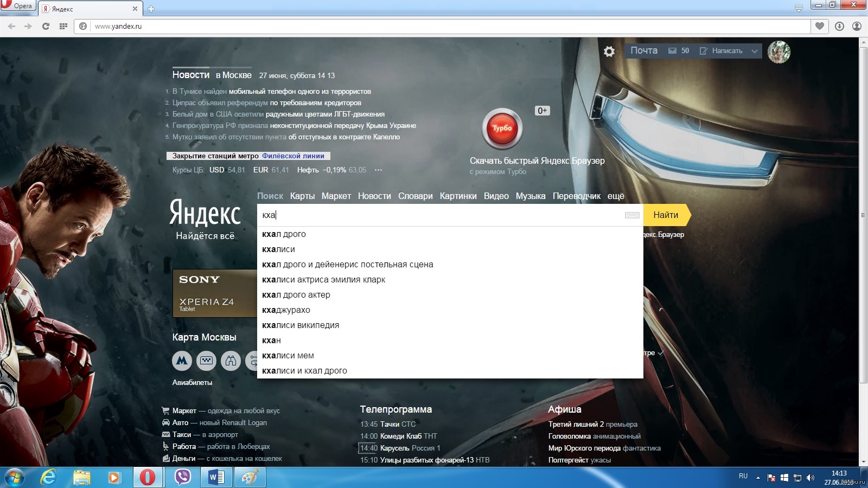This screenshot has height=488, width=868.
Task: Open Opera downloads icon
Action: click(x=839, y=26)
